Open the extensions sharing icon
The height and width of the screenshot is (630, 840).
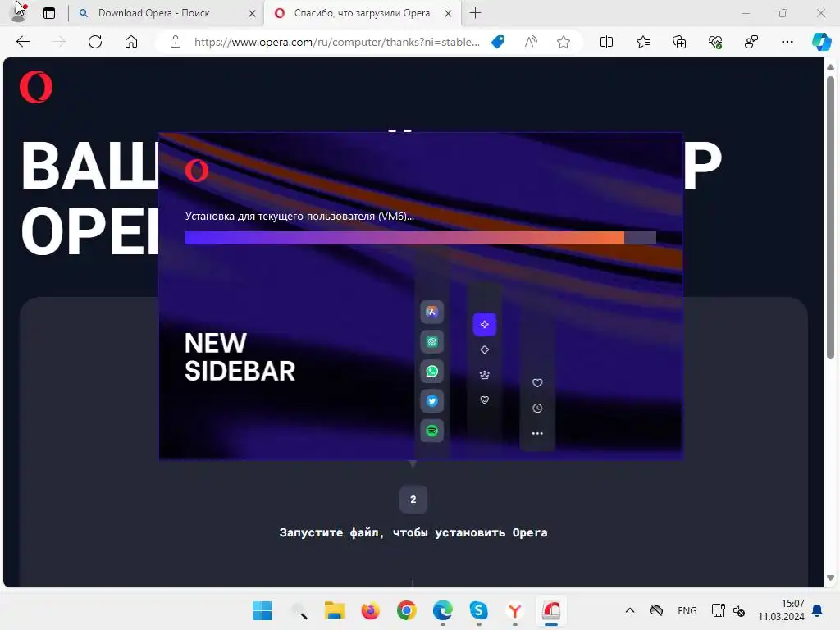(x=751, y=42)
